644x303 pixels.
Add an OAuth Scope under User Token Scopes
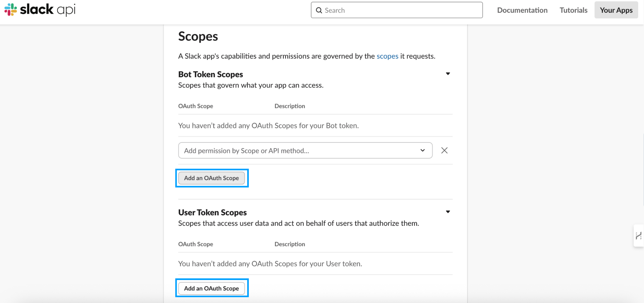pos(211,288)
